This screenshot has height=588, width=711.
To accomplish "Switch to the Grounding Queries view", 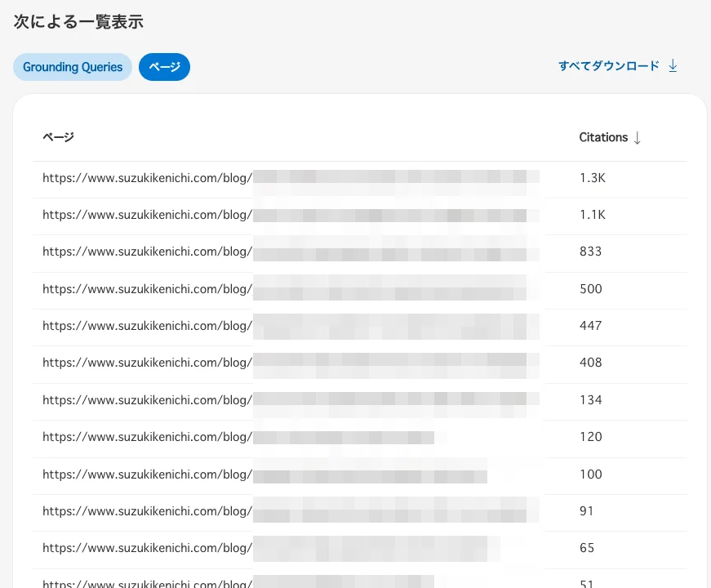I will [72, 66].
